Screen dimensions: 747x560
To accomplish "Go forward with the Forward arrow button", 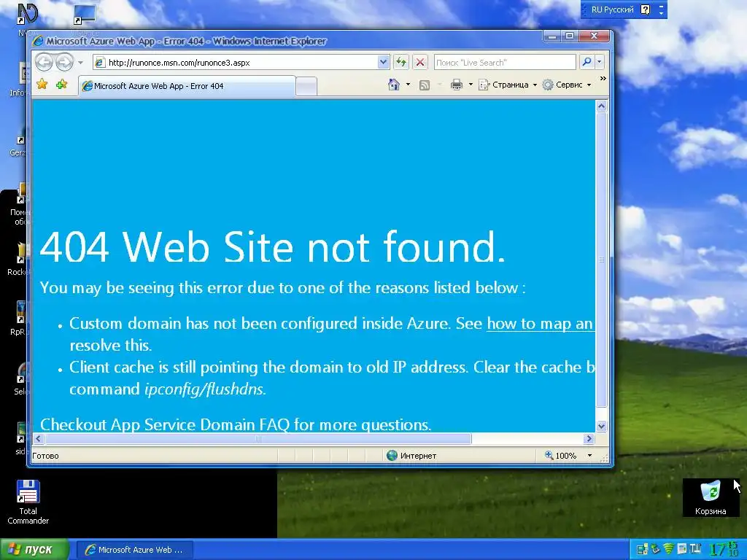I will point(64,63).
